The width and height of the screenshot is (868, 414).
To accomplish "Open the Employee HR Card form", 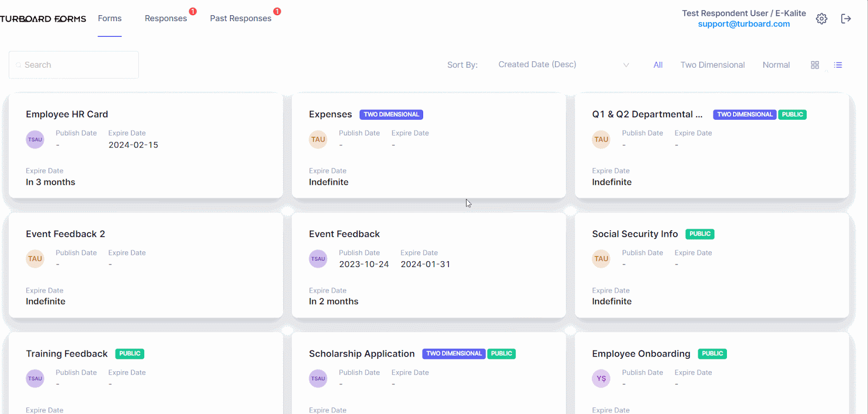I will click(67, 114).
